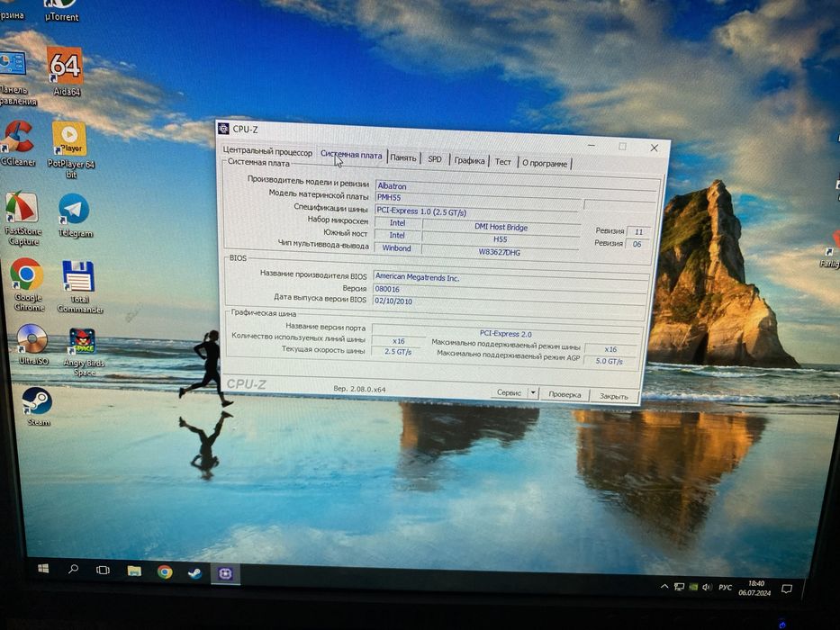The width and height of the screenshot is (840, 630).
Task: Click the Сервис button
Action: (509, 392)
